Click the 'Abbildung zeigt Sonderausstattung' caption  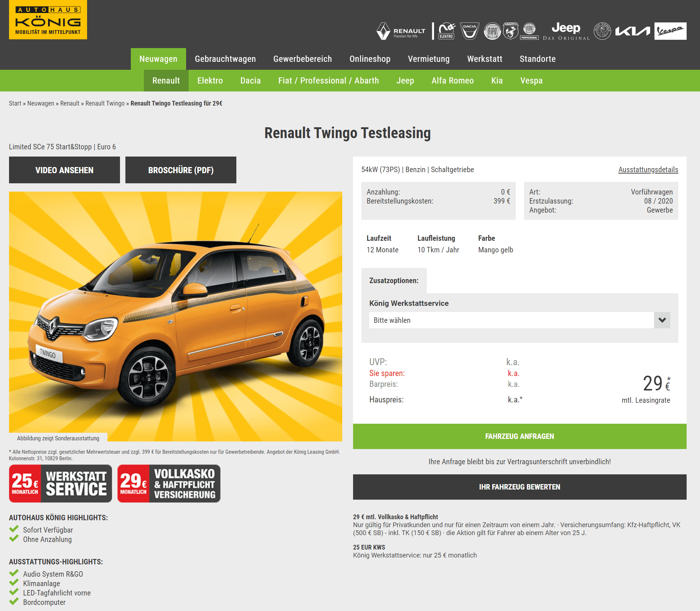[x=58, y=438]
